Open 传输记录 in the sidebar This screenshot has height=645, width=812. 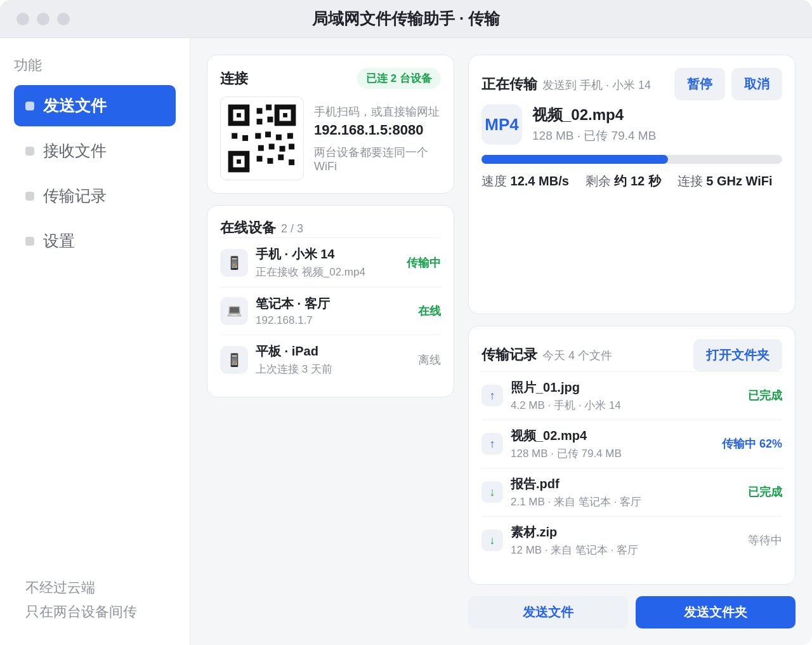tap(95, 196)
